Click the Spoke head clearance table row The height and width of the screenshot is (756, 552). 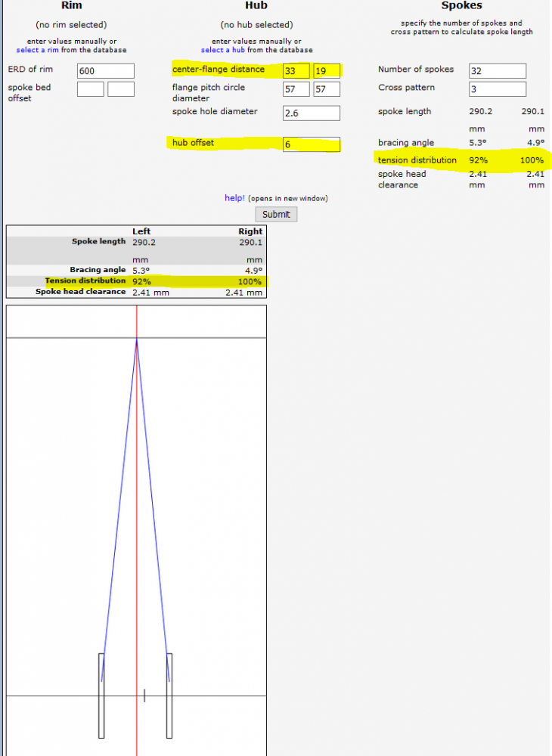point(136,292)
